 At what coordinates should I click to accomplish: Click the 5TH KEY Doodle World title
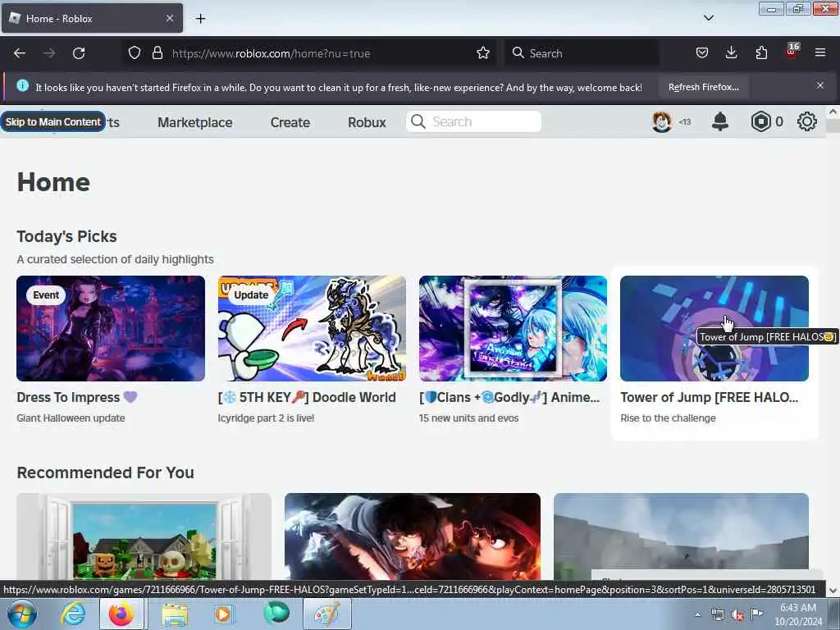click(307, 398)
